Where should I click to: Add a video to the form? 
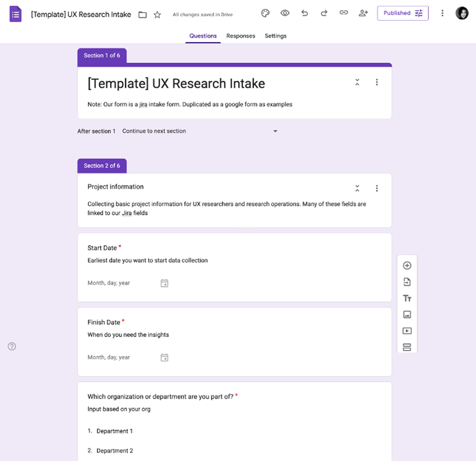[x=407, y=331]
